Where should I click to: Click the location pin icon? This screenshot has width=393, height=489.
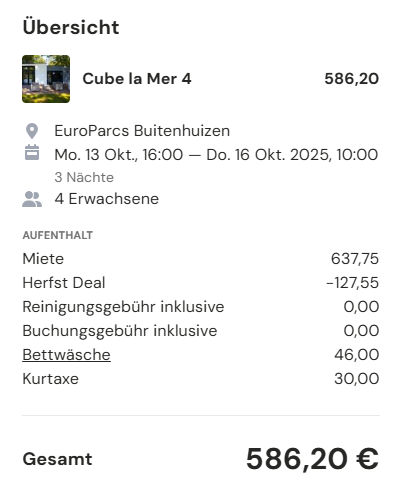(x=32, y=131)
